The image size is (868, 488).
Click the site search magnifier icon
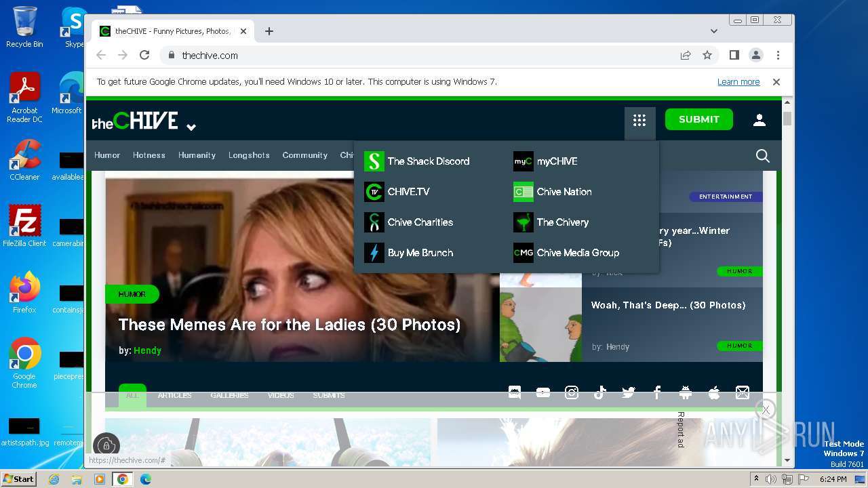tap(763, 156)
